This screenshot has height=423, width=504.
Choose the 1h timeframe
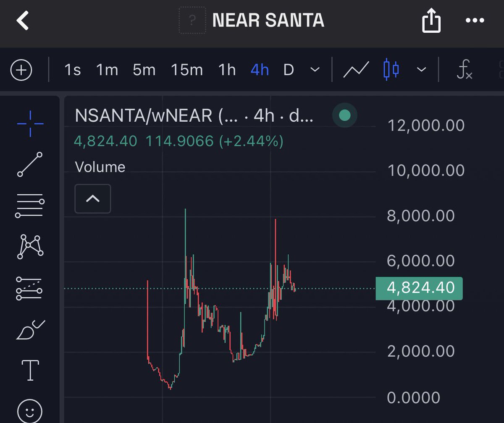click(x=227, y=70)
